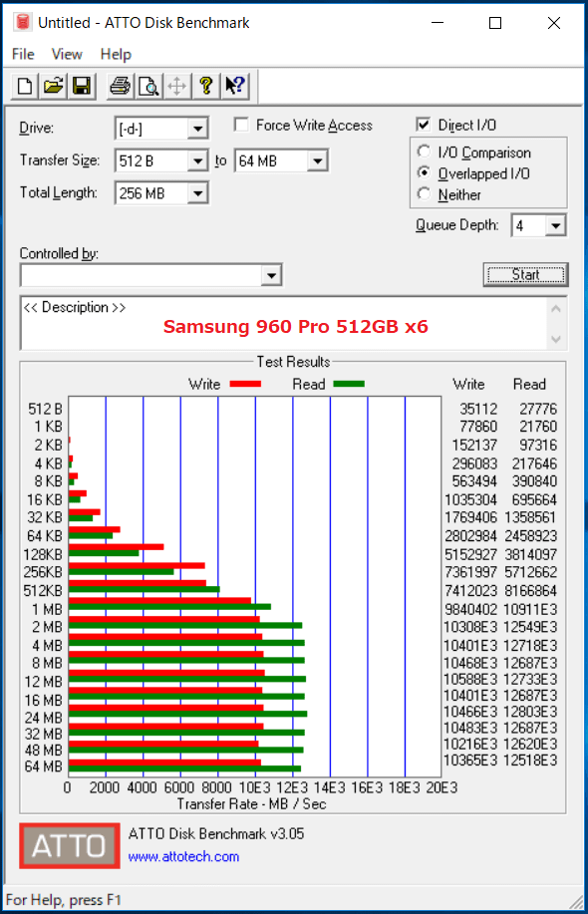This screenshot has width=588, height=914.
Task: Click the ATTO Disk Benchmark title icon
Action: (22, 23)
